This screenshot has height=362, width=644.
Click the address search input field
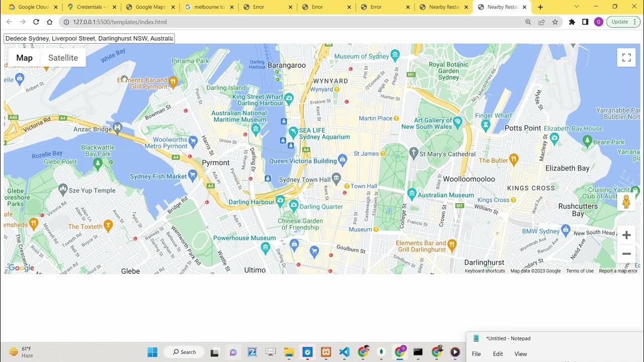point(89,38)
